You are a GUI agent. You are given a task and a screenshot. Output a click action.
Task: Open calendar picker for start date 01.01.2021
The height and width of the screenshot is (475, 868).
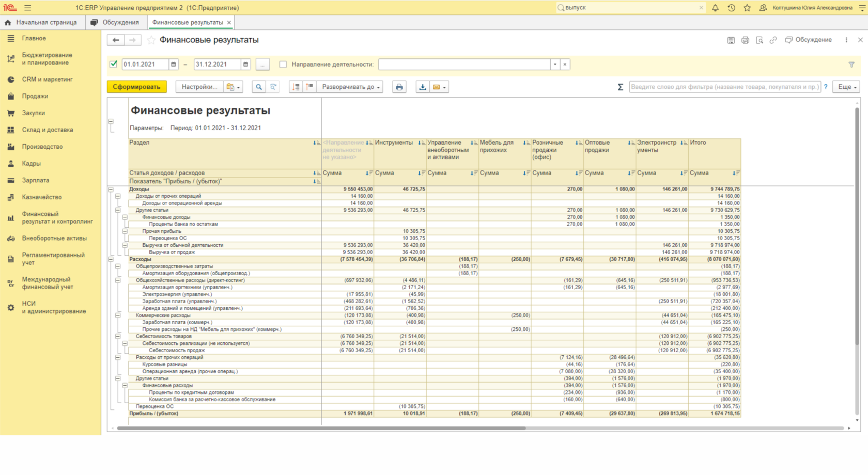pos(174,65)
